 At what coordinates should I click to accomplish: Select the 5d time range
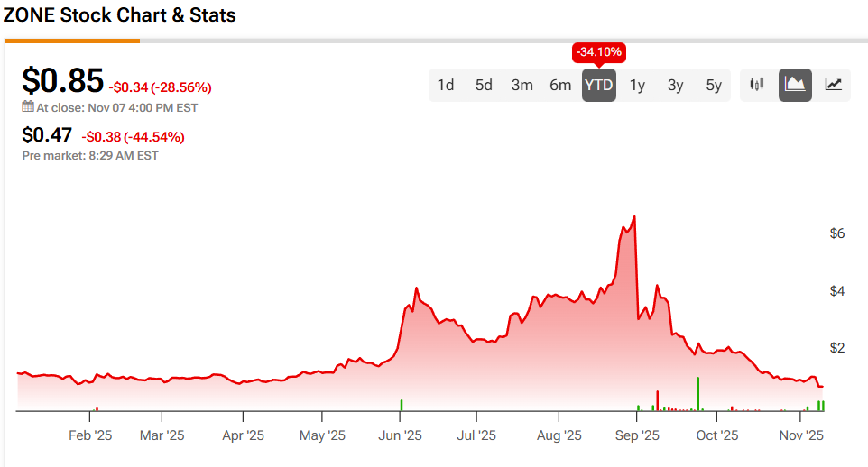485,85
